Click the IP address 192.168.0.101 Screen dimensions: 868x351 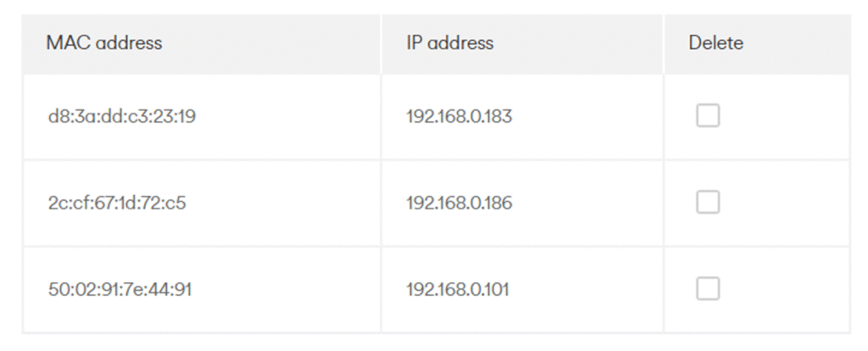pyautogui.click(x=458, y=290)
